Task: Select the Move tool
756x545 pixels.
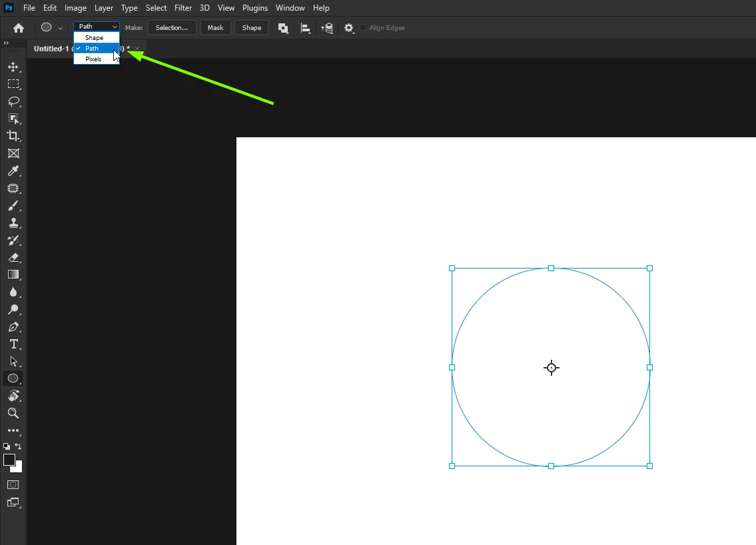Action: (13, 67)
